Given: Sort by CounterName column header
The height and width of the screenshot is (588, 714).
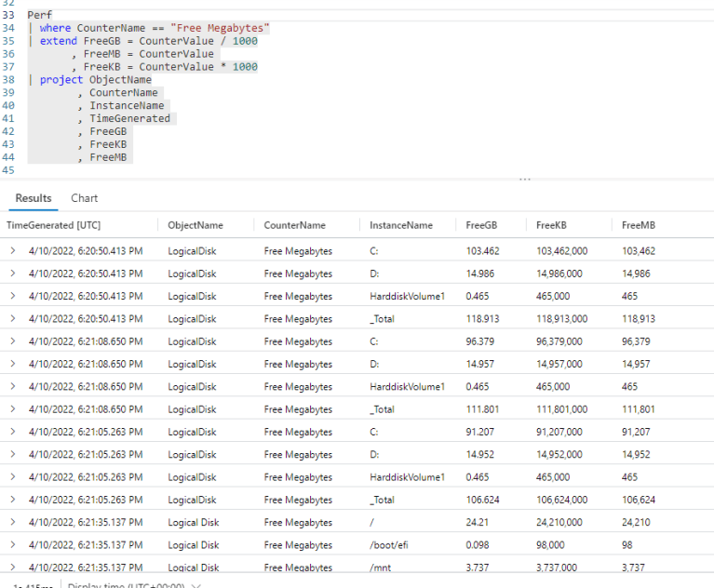Looking at the screenshot, I should pyautogui.click(x=294, y=225).
